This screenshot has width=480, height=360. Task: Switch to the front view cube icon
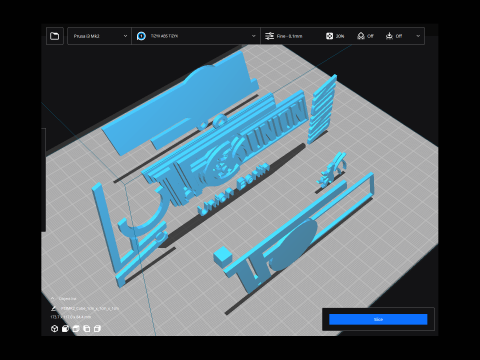[65, 329]
